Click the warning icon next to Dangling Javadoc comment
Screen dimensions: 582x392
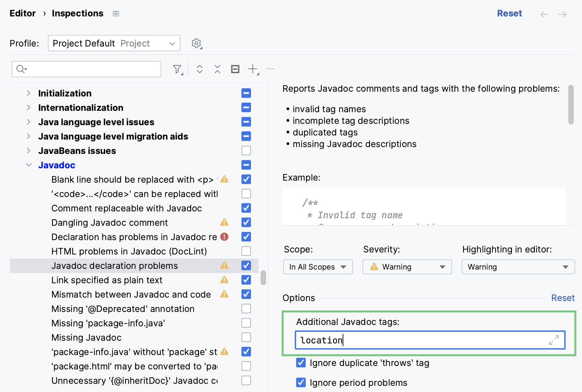click(x=224, y=222)
